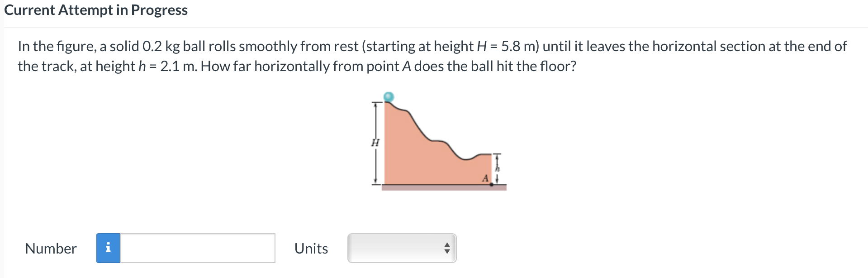Screen dimensions: 868x278
Task: Select the teal ball icon in the figure
Action: click(389, 96)
